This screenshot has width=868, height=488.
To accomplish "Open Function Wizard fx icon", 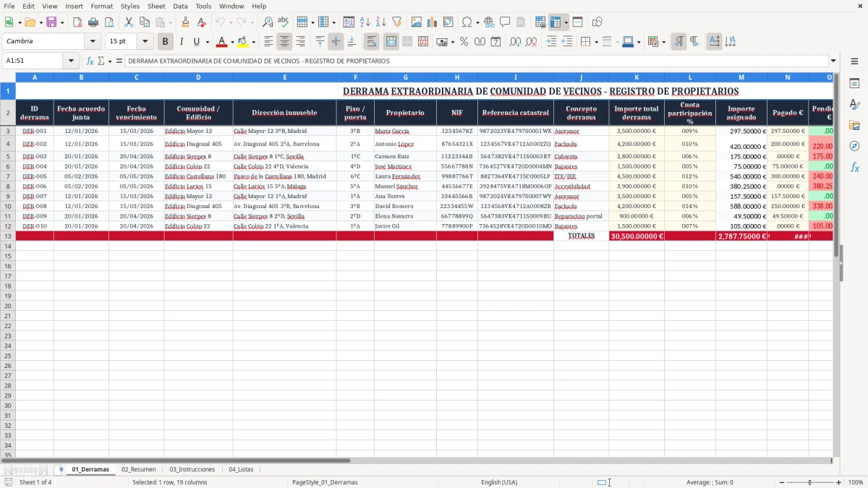I will coord(90,61).
